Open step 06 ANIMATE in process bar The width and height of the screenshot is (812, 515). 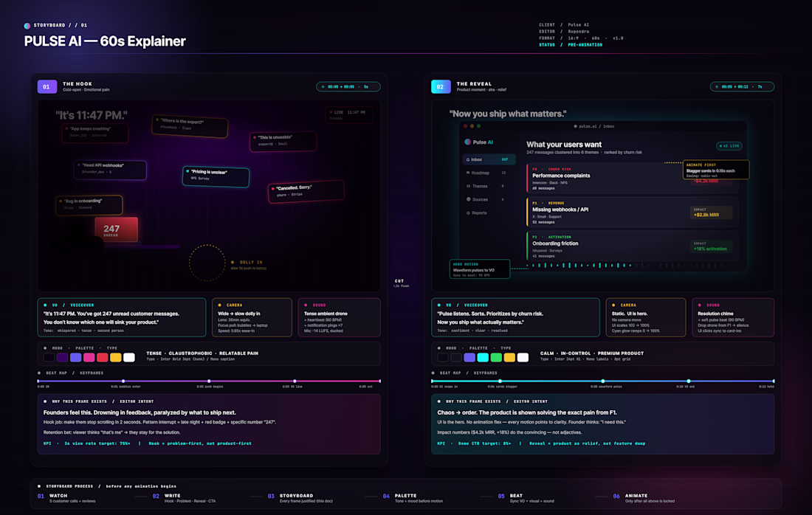(x=644, y=498)
